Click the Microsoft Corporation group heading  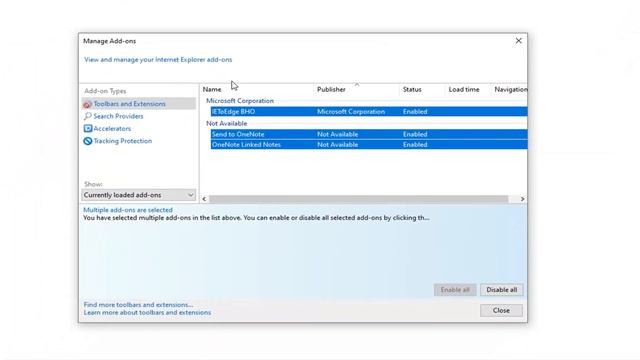pos(240,101)
